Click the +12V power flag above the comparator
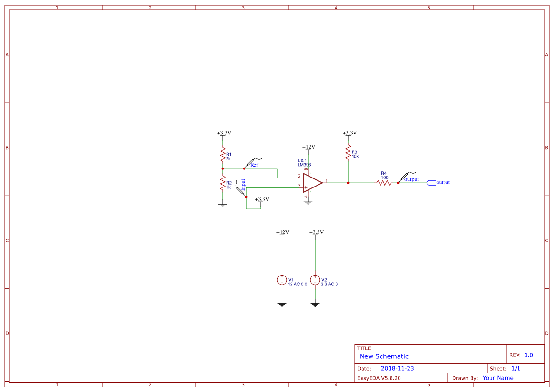The width and height of the screenshot is (554, 392). (308, 148)
